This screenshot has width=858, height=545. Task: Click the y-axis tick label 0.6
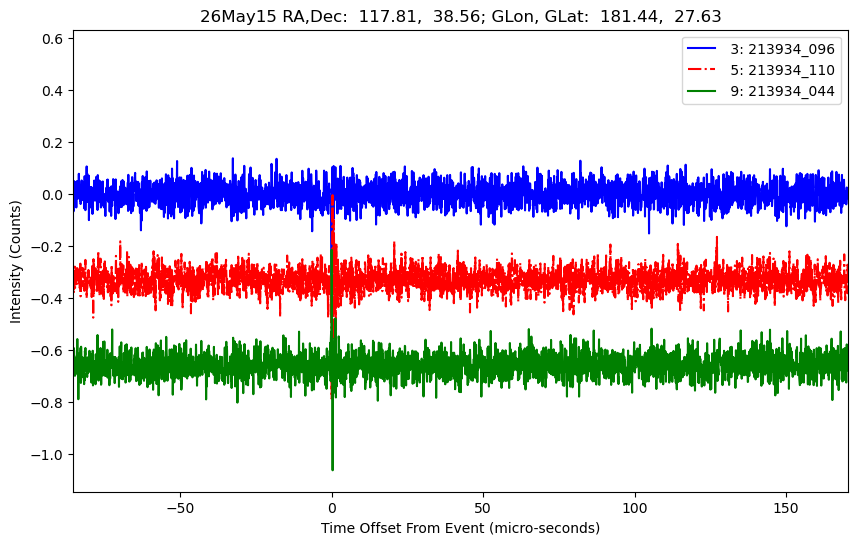pos(54,39)
